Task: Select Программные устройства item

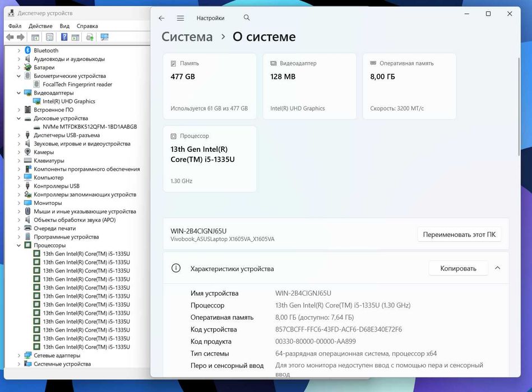Action: coord(66,237)
